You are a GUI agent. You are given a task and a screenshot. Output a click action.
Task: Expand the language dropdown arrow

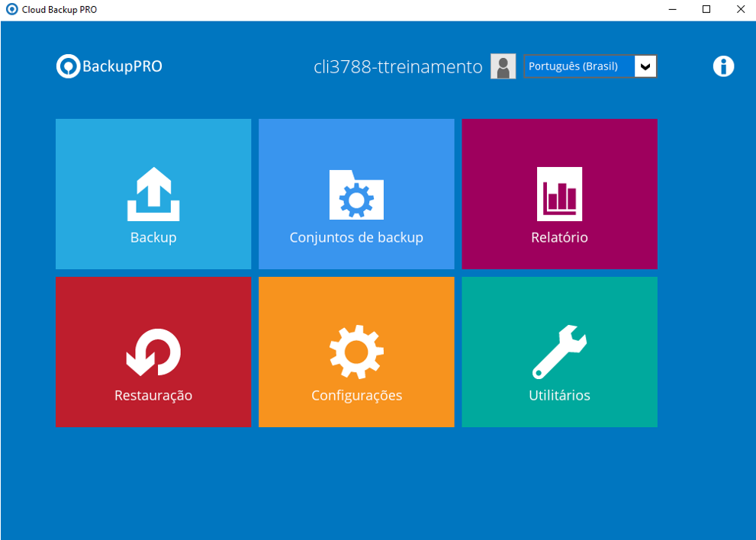(x=645, y=66)
